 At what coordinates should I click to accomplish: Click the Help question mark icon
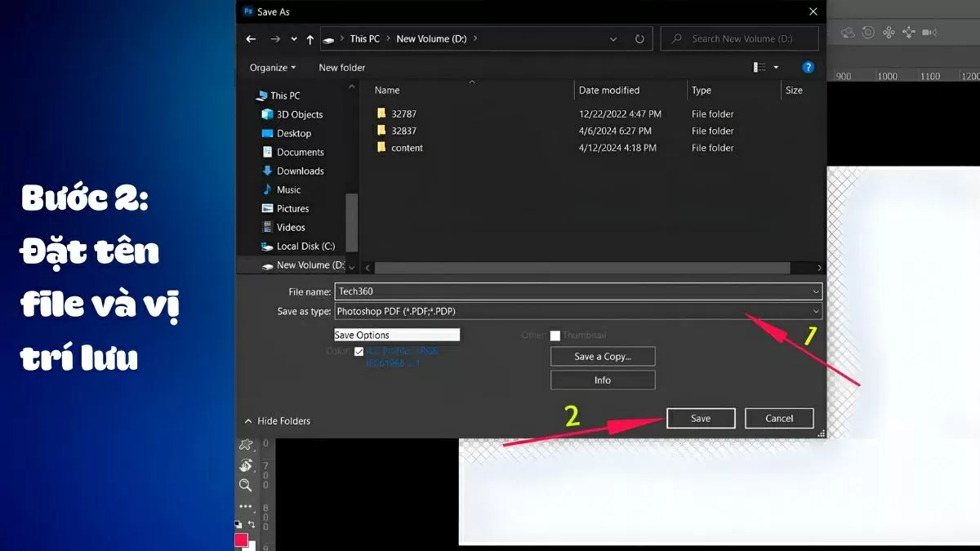(808, 67)
